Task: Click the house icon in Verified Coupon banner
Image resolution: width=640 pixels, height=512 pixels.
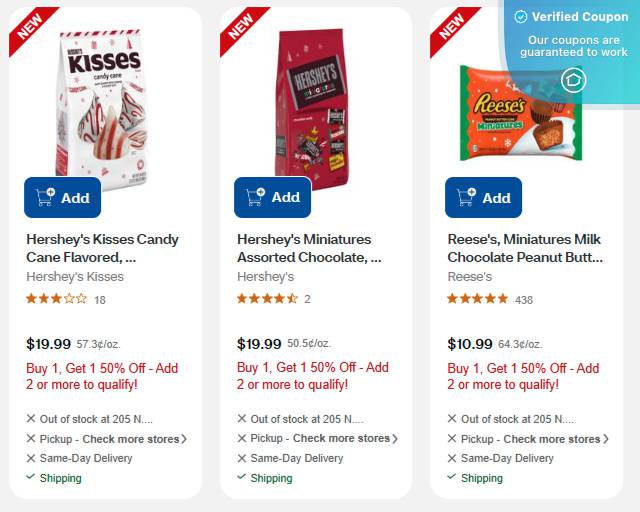Action: (573, 80)
